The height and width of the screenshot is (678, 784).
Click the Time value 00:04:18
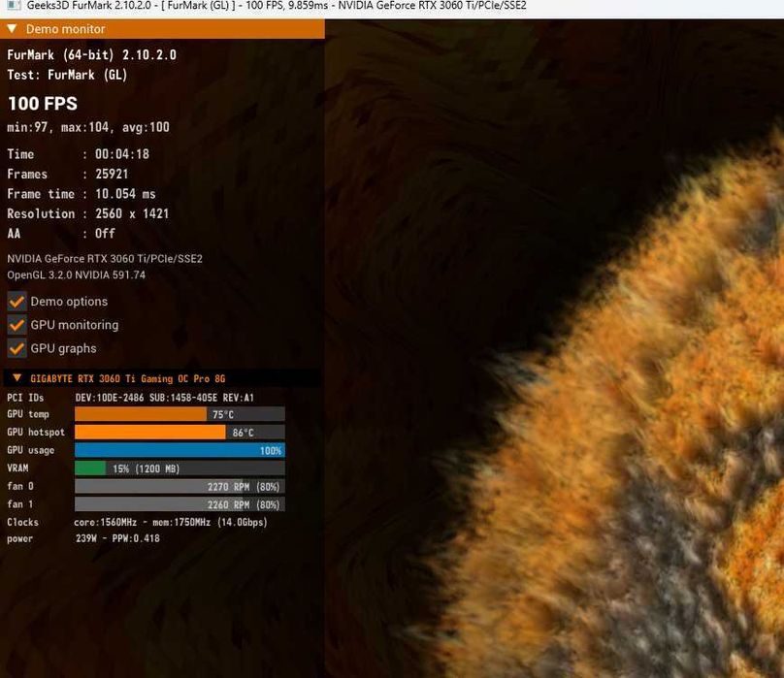[x=122, y=154]
